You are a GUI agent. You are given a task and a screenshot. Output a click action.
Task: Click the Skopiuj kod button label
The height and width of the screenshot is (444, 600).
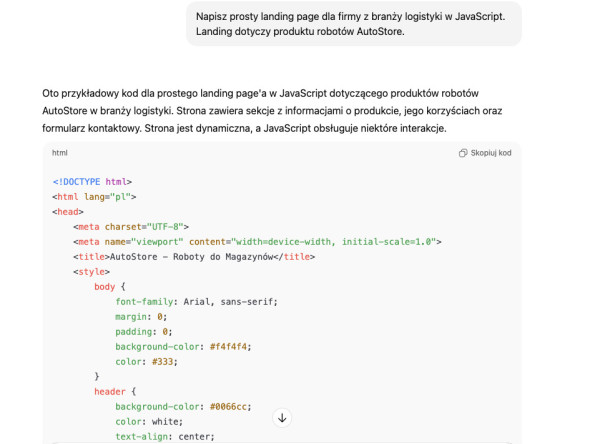click(490, 153)
